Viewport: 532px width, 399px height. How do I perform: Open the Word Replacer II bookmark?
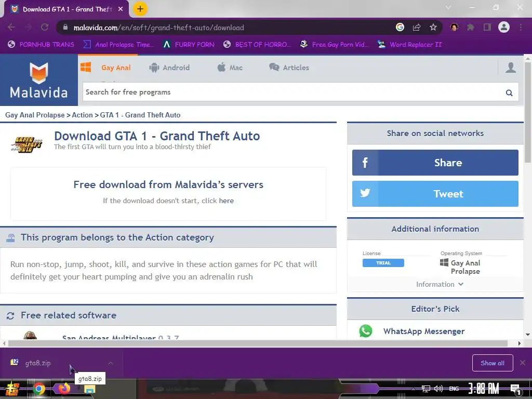[410, 45]
